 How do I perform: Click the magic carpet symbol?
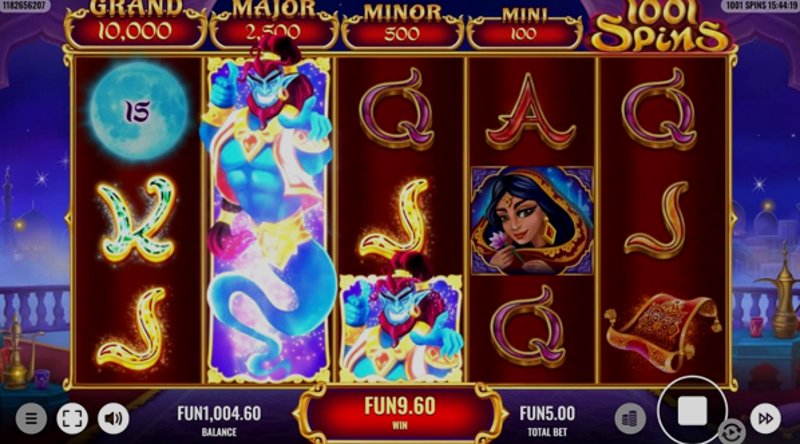click(664, 331)
